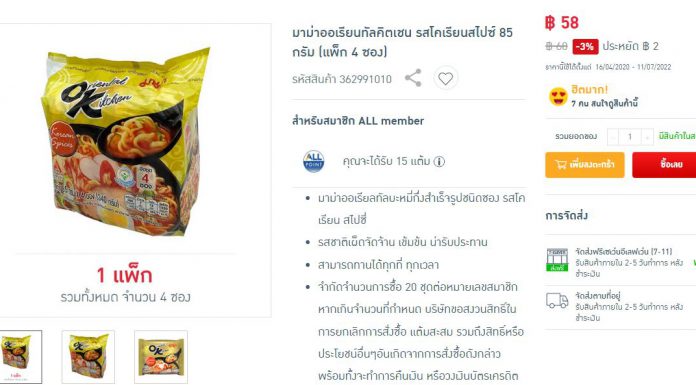
Task: Decrease quantity with the minus stepper
Action: pyautogui.click(x=613, y=137)
